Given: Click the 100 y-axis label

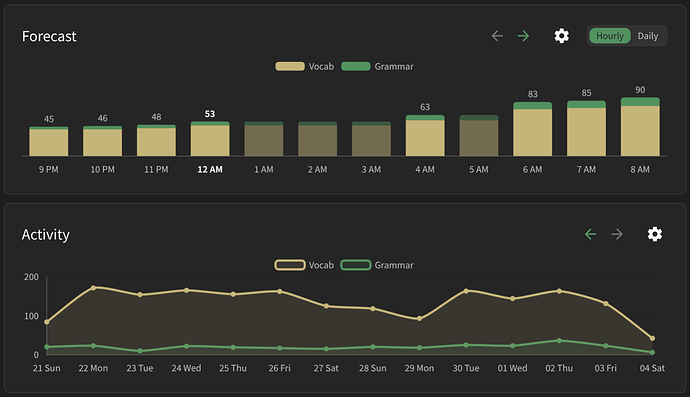Looking at the screenshot, I should coord(31,316).
